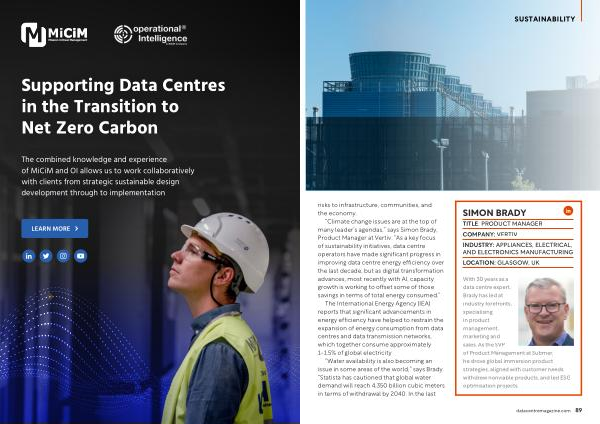
Task: Click the LEARN MORE button
Action: (x=55, y=228)
